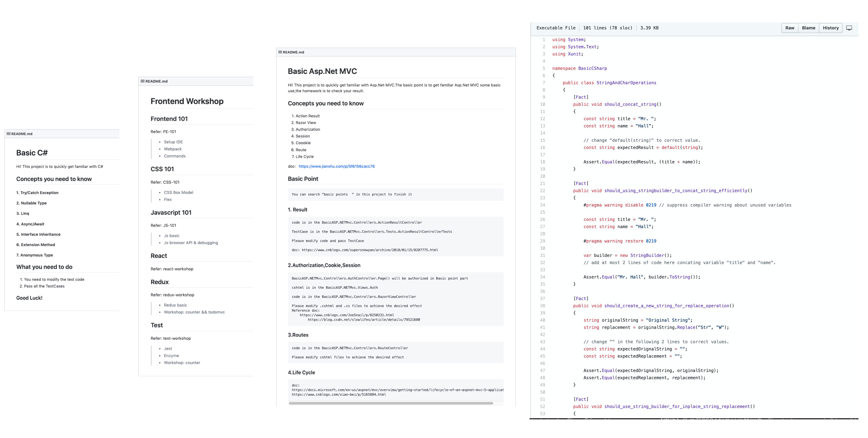The height and width of the screenshot is (438, 868).
Task: Click the Javascript 101 section heading
Action: [x=171, y=213]
